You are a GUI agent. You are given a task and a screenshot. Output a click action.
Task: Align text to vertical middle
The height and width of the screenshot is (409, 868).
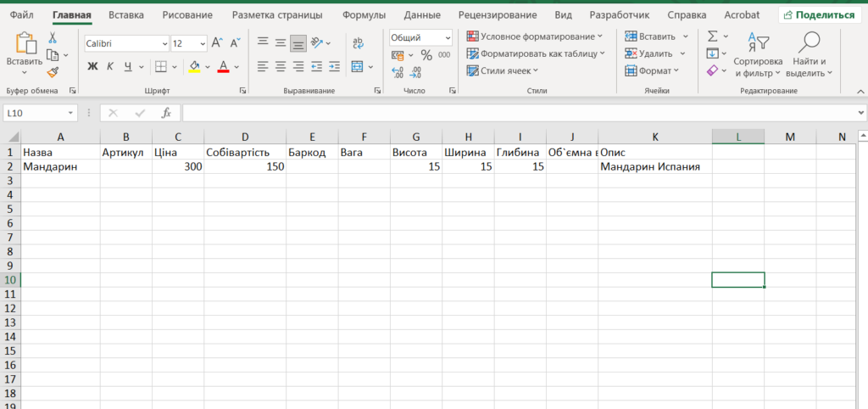281,42
